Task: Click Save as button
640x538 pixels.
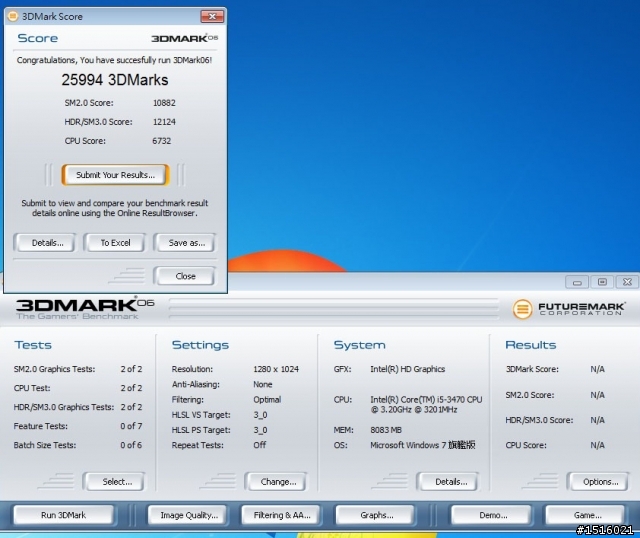Action: 185,243
